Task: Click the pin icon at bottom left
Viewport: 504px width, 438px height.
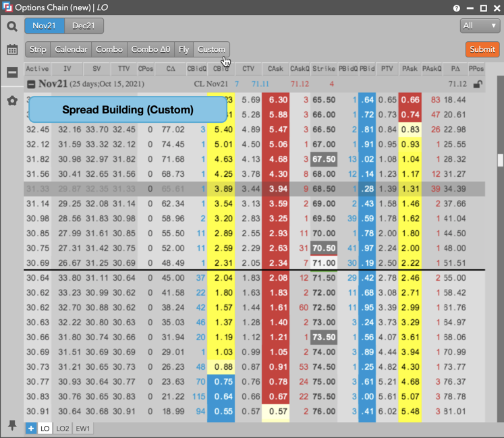Action: click(12, 425)
